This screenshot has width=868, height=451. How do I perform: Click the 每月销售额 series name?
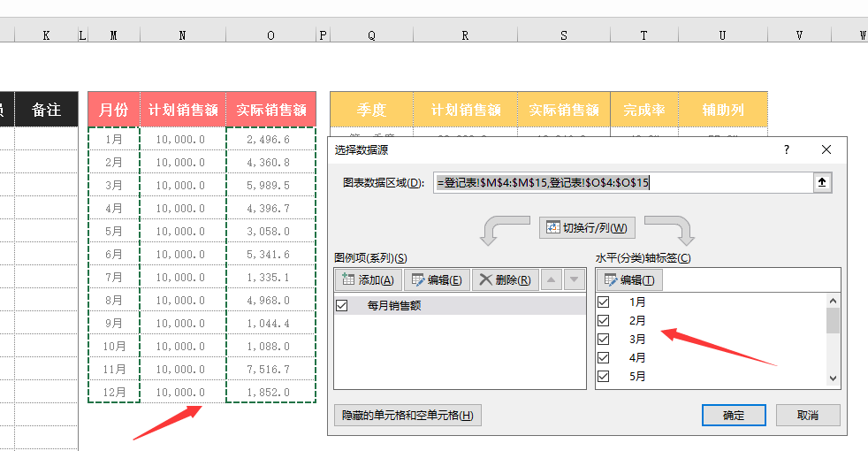394,305
